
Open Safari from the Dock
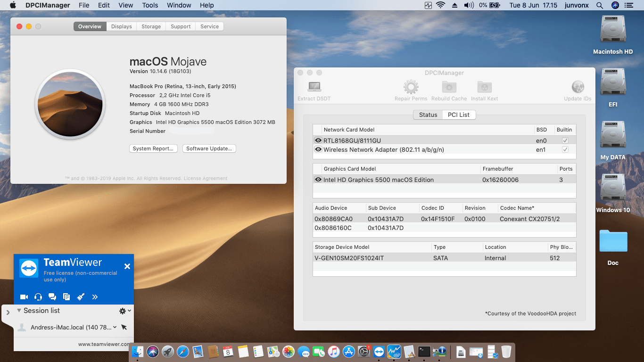[182, 352]
